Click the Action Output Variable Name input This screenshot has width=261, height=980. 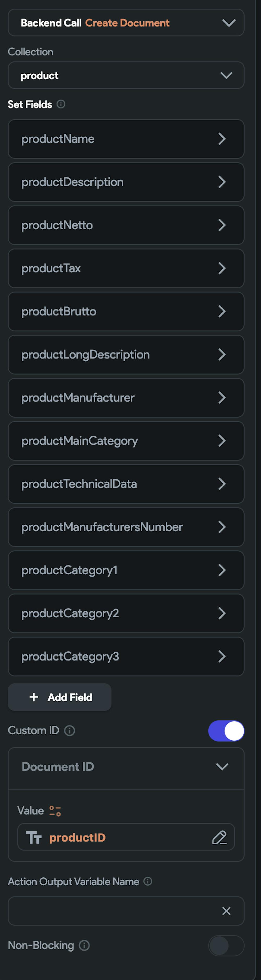pyautogui.click(x=114, y=911)
